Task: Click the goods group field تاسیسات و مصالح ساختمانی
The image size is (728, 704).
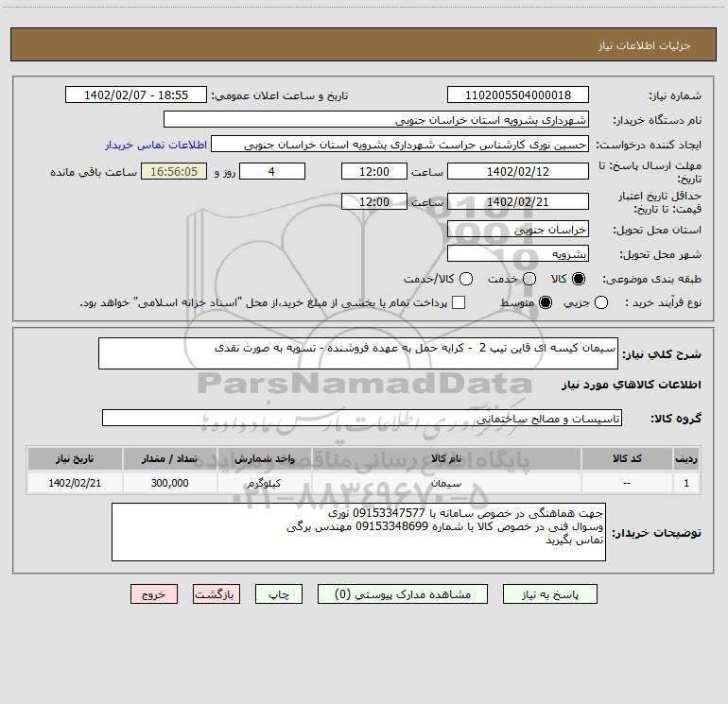Action: 362,418
